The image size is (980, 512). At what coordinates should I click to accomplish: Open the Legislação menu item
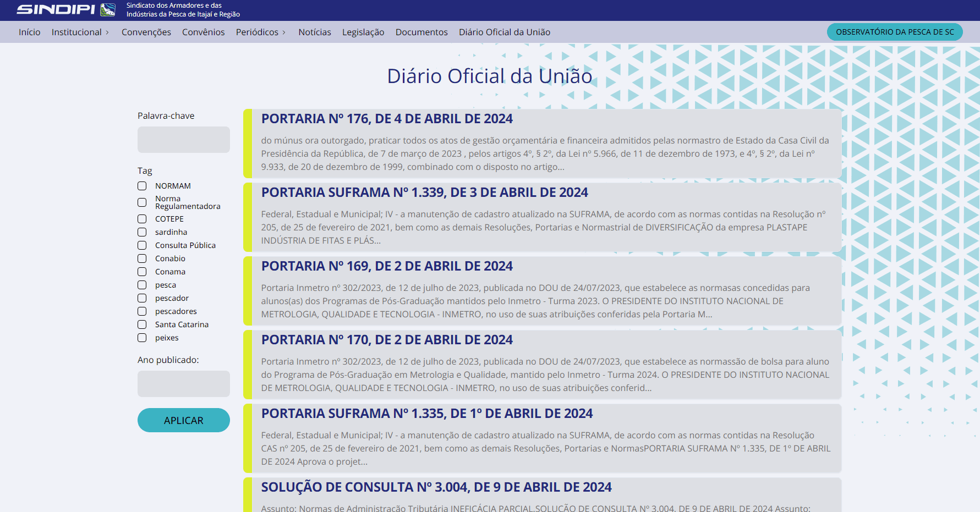pos(363,32)
